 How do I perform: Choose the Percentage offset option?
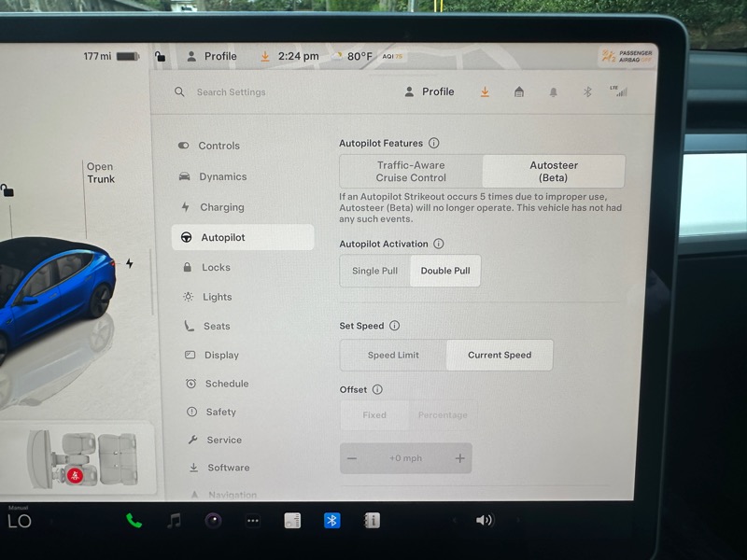click(x=443, y=415)
